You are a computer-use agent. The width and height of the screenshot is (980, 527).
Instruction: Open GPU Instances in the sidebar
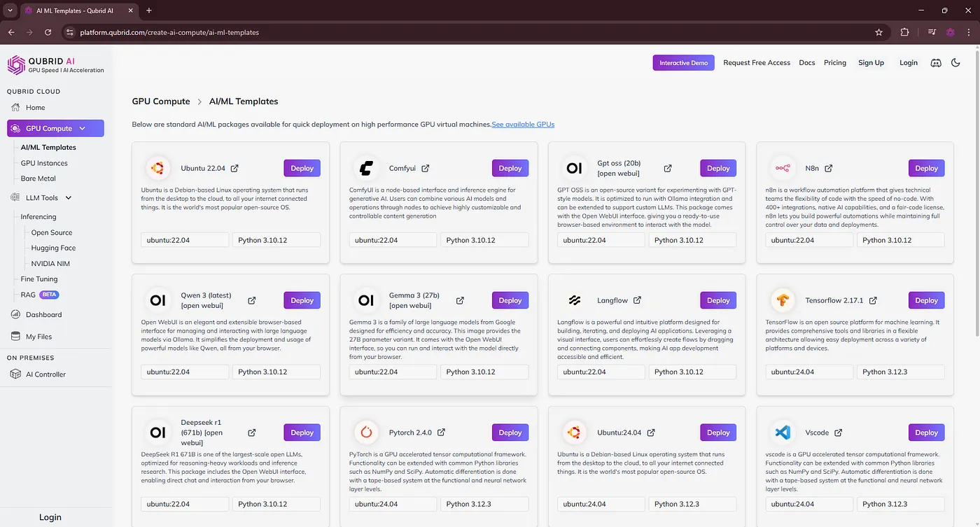point(44,163)
